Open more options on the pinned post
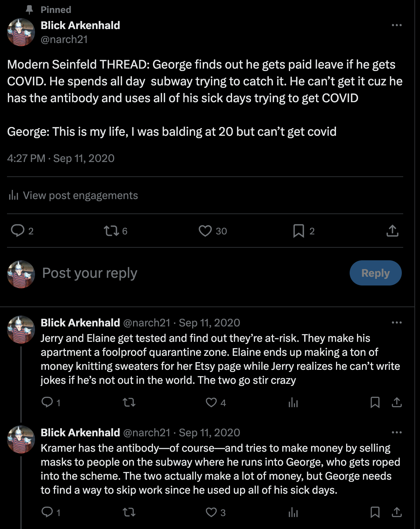The width and height of the screenshot is (420, 529). coord(397,25)
